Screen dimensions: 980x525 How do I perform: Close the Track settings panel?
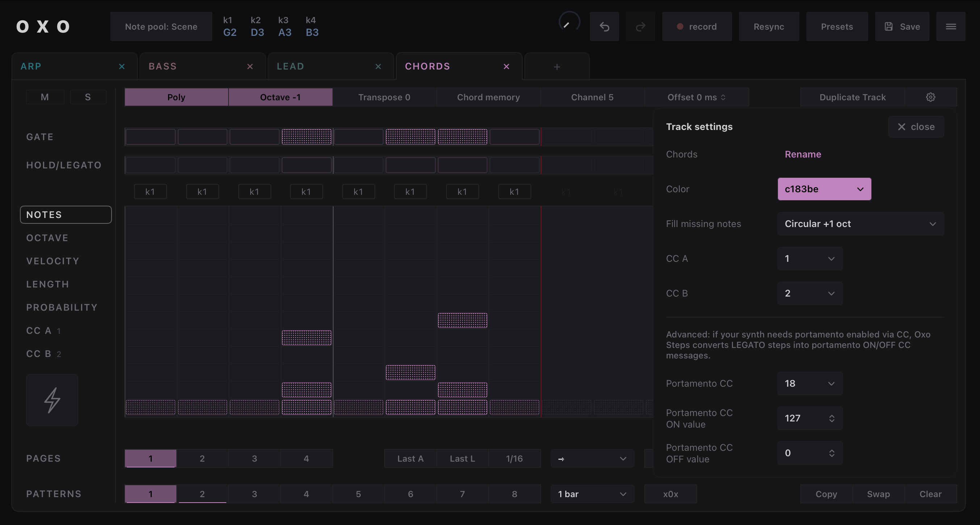point(916,127)
